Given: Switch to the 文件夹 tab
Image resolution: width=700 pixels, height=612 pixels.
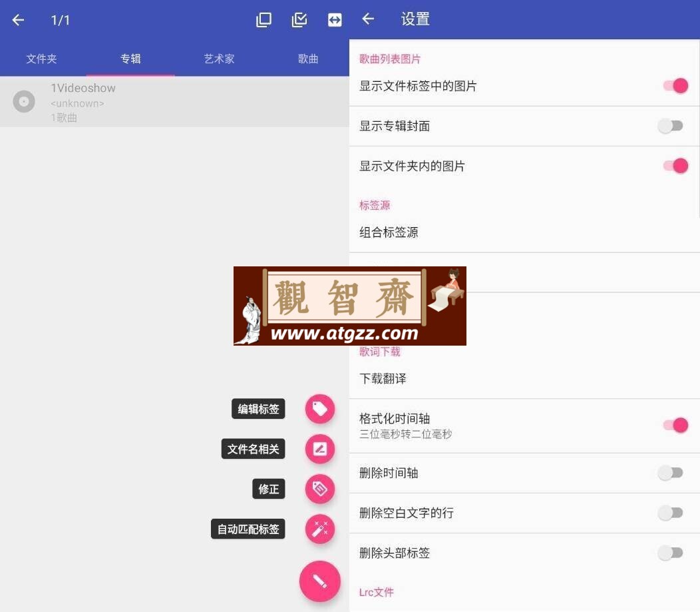Looking at the screenshot, I should [41, 59].
